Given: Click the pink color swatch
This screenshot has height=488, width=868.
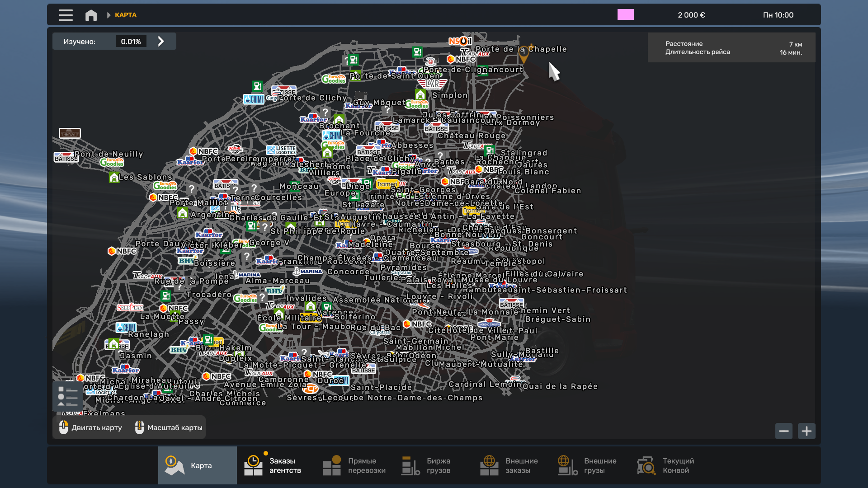Looking at the screenshot, I should 625,15.
